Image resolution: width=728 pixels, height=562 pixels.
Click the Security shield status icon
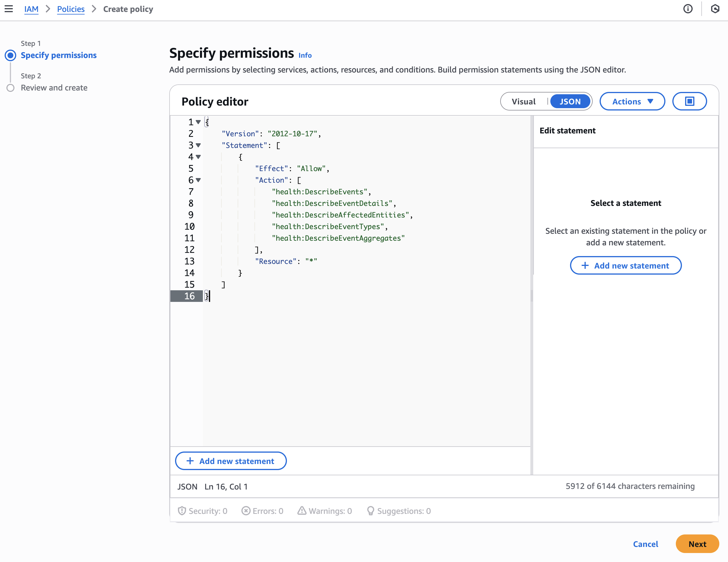[x=182, y=511]
